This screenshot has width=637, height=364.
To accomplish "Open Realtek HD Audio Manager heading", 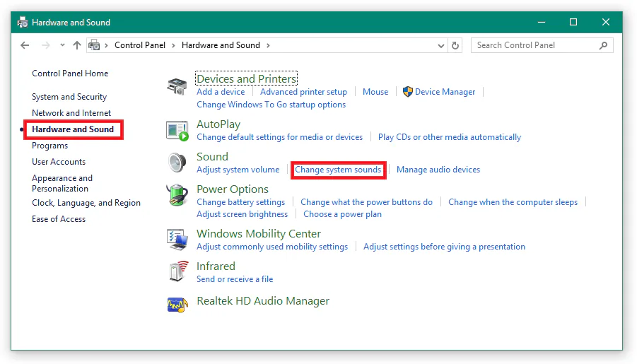I will pos(263,301).
